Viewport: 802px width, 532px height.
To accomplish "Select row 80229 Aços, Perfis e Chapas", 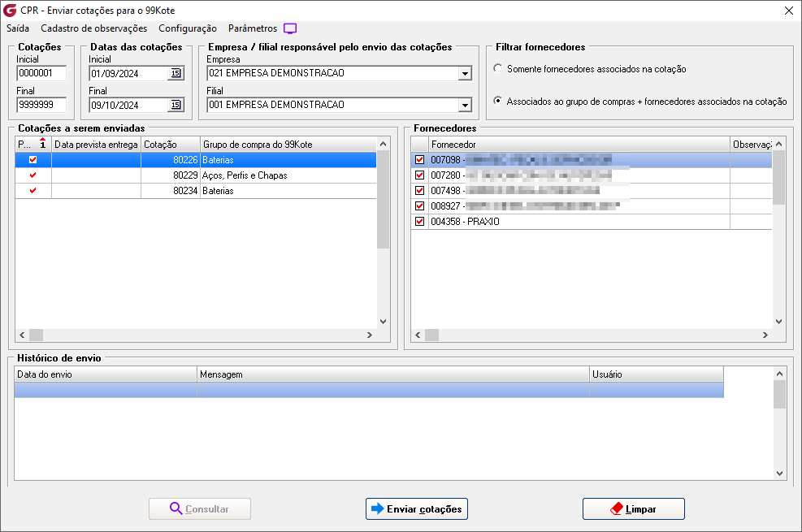I will (x=196, y=175).
